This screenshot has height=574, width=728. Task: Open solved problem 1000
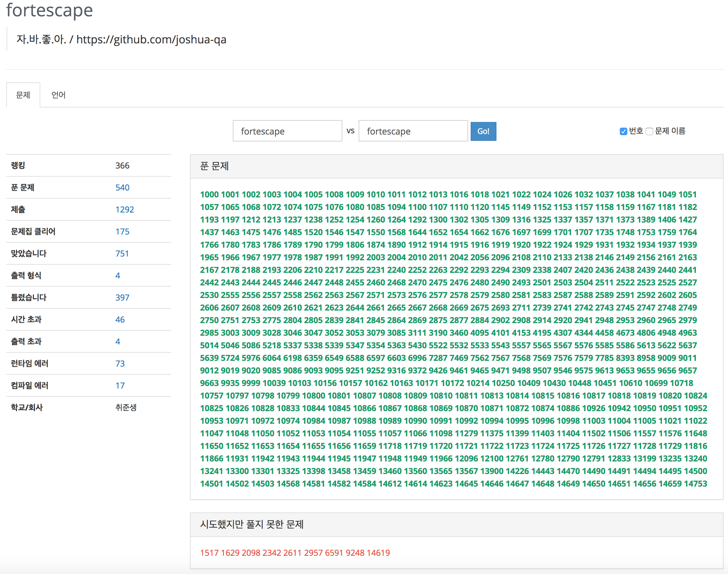(x=209, y=195)
